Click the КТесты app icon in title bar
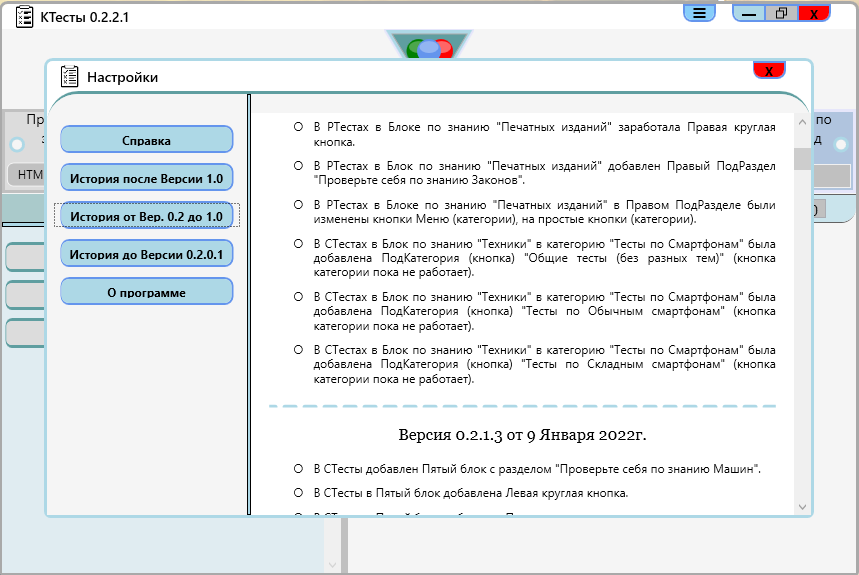 [x=24, y=16]
